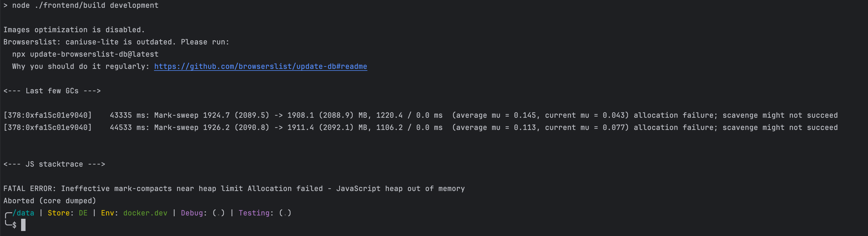Image resolution: width=868 pixels, height=236 pixels.
Task: Click the DE store value
Action: coord(83,213)
